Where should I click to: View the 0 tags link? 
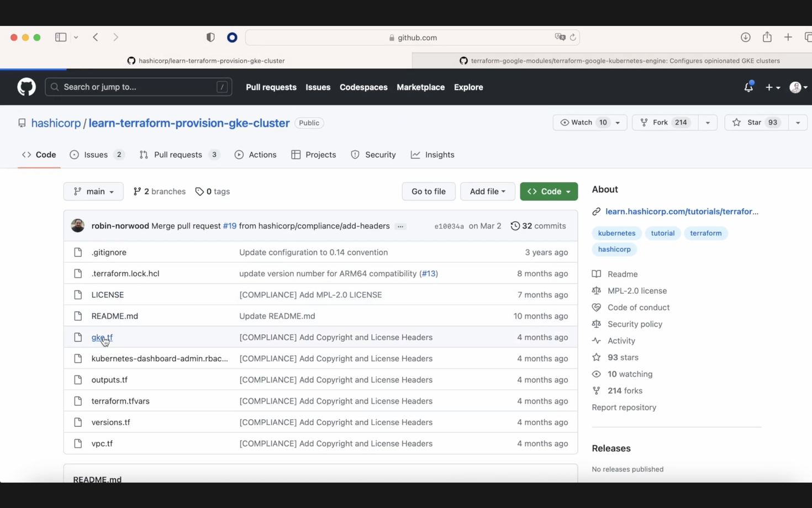pos(213,192)
